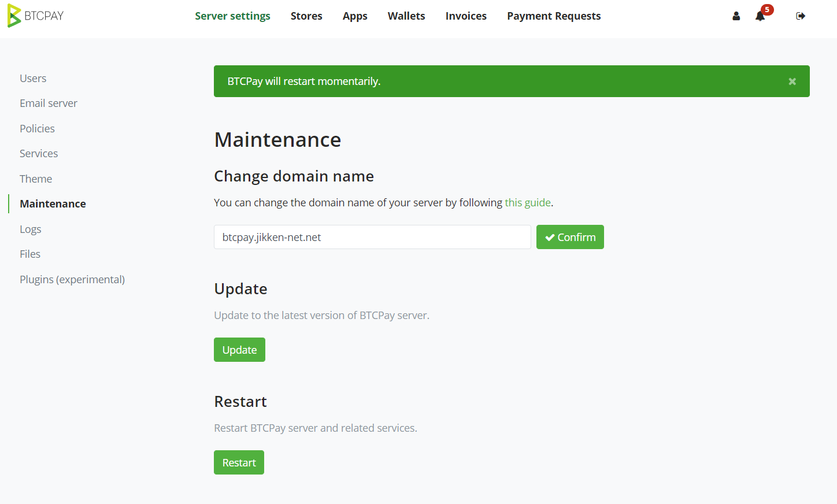Open the Invoices page
The image size is (837, 504).
point(466,16)
